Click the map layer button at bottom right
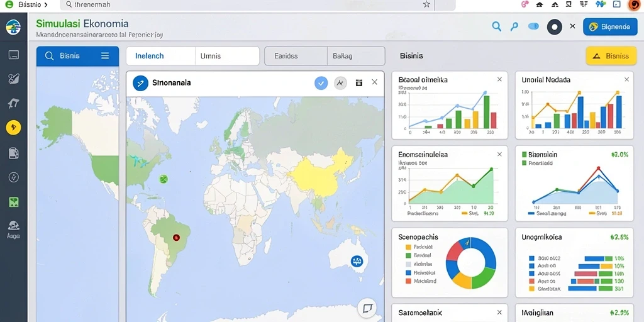644x322 pixels. click(x=367, y=308)
